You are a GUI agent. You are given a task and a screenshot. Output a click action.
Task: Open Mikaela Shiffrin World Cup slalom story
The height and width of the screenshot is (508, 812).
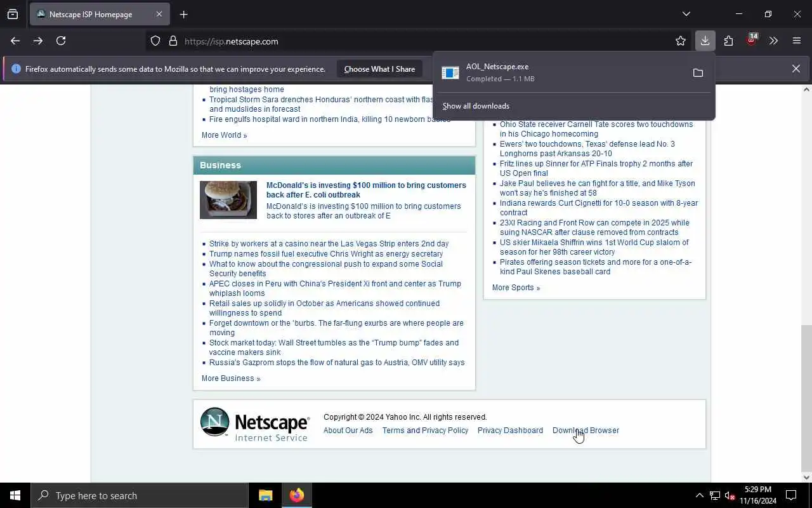594,247
